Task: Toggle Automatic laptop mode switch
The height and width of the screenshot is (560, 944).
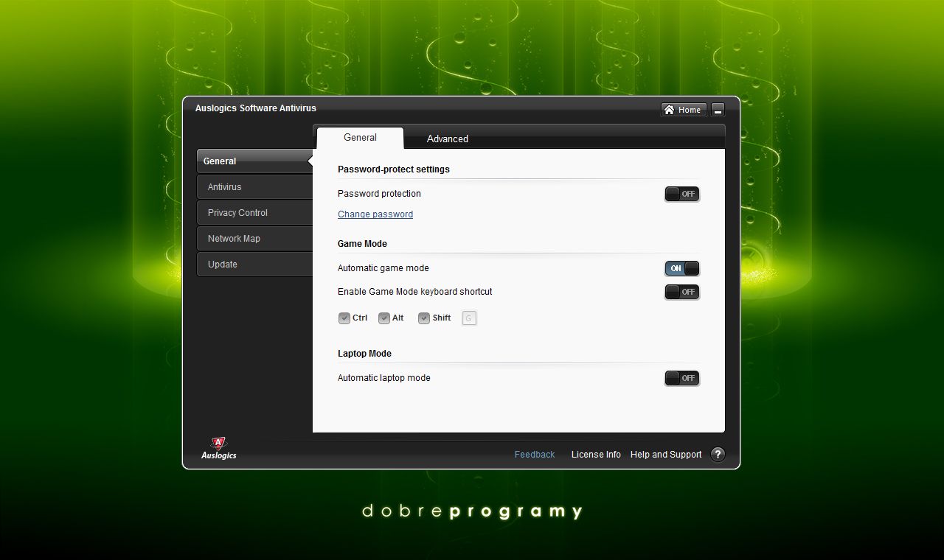Action: (682, 378)
